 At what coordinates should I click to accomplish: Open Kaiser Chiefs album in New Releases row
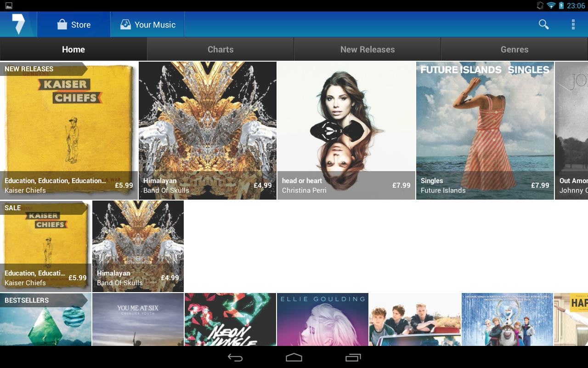69,131
